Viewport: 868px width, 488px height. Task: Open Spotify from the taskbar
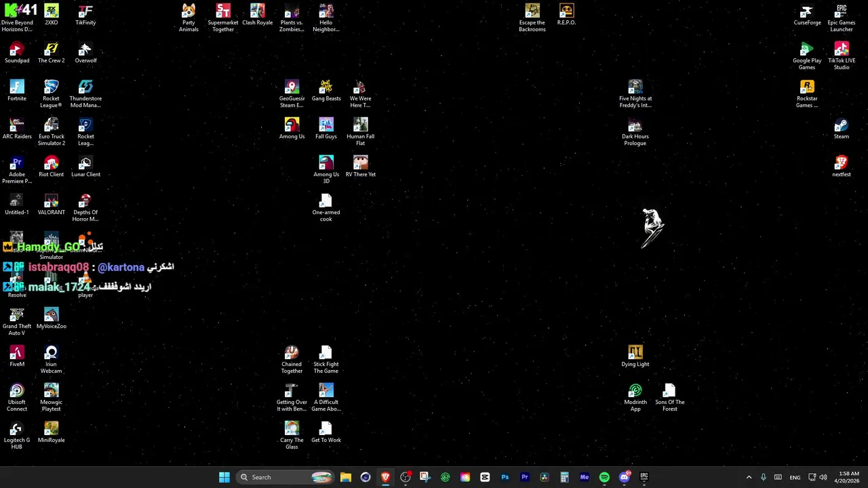point(604,477)
